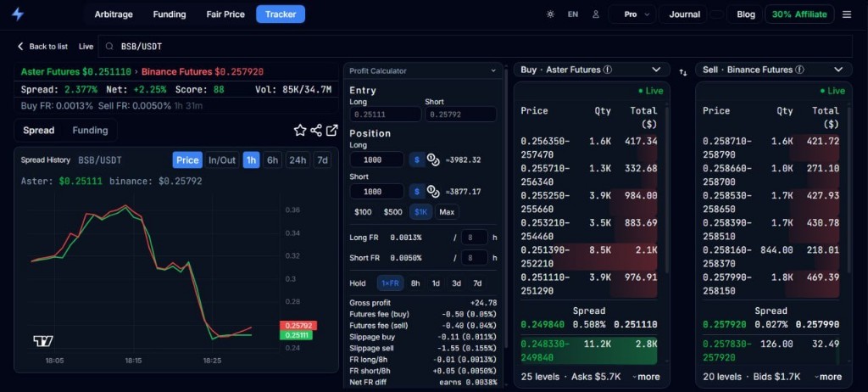Toggle the switch next to Journal
Screen dimensions: 868x392
pyautogui.click(x=716, y=14)
